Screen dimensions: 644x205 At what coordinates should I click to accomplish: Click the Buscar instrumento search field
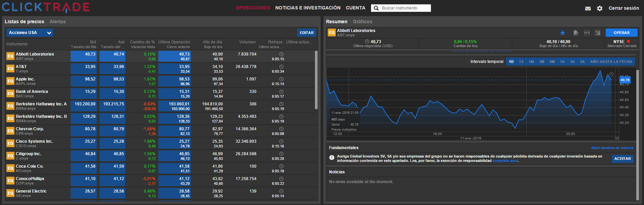[x=401, y=8]
